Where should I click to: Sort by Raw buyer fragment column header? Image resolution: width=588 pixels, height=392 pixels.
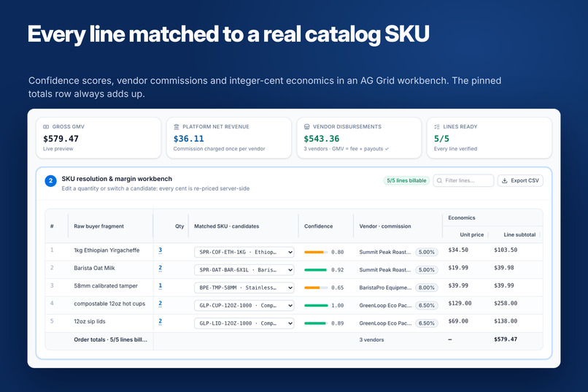click(98, 226)
